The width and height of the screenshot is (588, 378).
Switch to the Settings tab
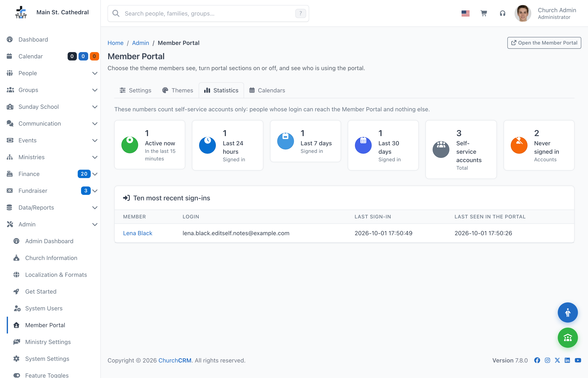[x=135, y=90]
